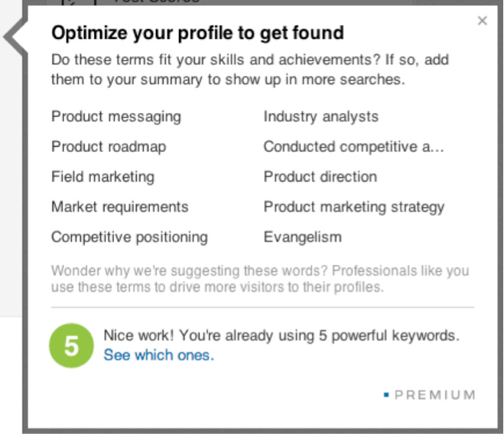Choose the 'Product direction' keyword
Image resolution: width=504 pixels, height=434 pixels.
320,177
